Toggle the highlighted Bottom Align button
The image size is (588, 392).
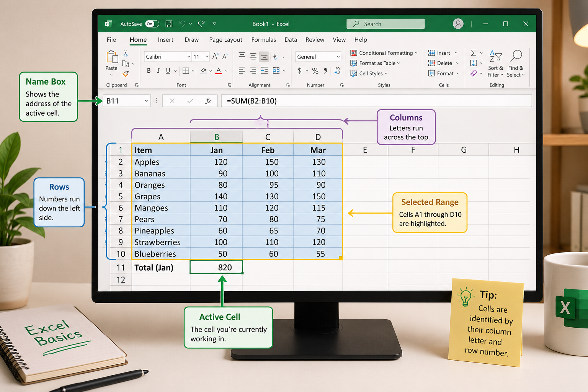tap(264, 57)
